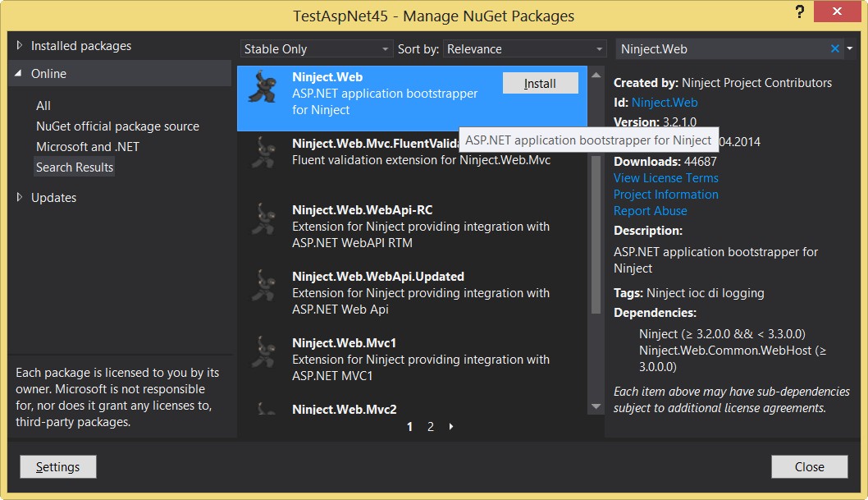Image resolution: width=868 pixels, height=500 pixels.
Task: Click the Downloads: 44687 text
Action: pos(665,162)
